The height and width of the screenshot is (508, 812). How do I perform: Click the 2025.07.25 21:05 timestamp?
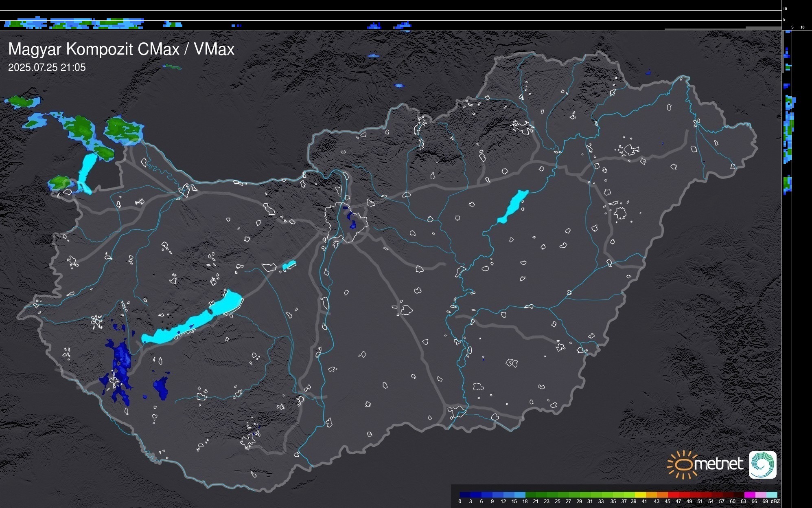(47, 68)
